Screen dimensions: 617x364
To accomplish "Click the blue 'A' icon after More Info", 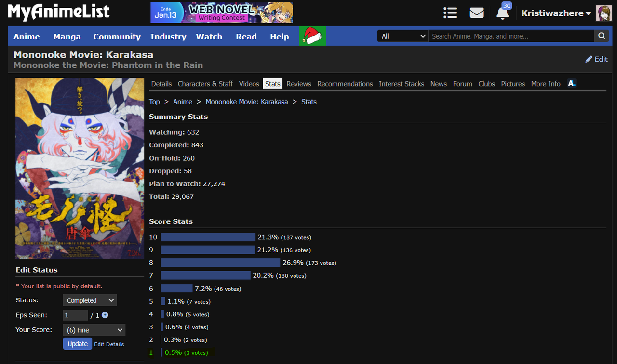I will point(572,83).
